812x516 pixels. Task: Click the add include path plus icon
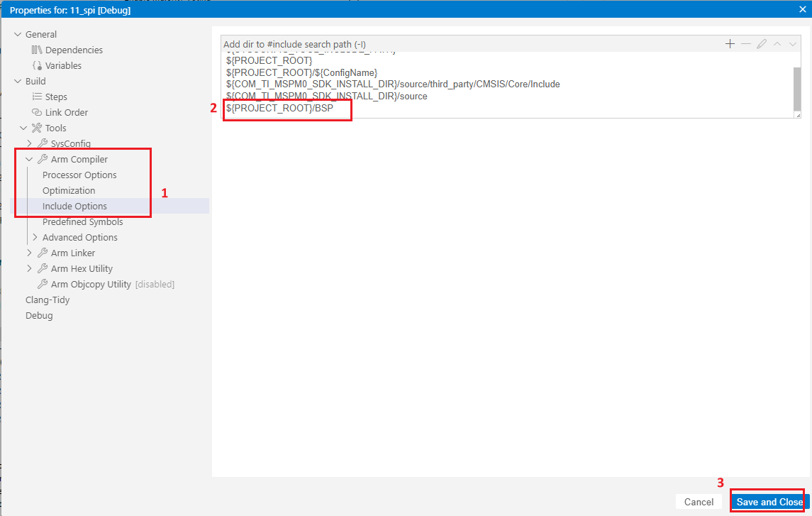click(730, 44)
